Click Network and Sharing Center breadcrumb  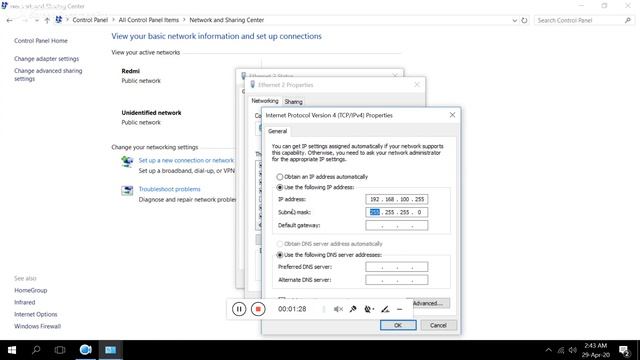click(227, 20)
